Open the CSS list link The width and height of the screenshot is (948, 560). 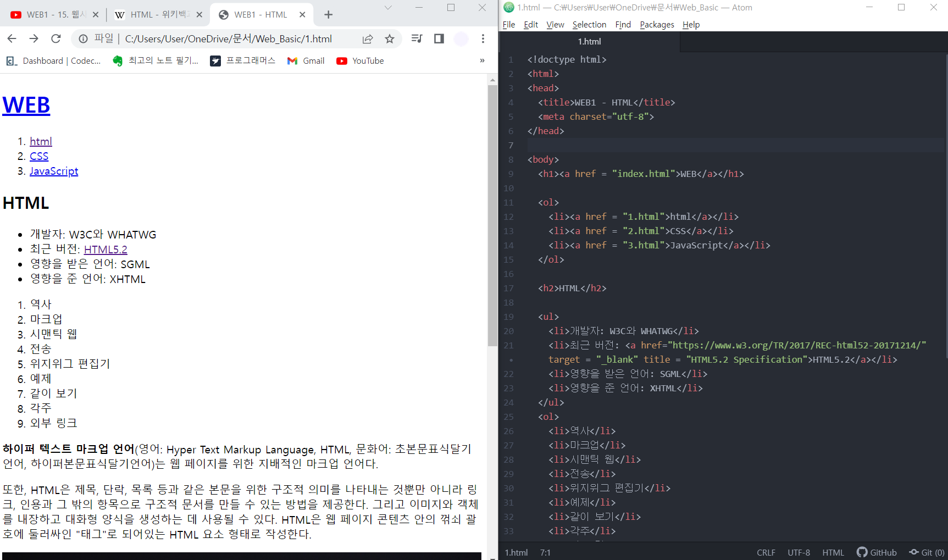point(39,156)
